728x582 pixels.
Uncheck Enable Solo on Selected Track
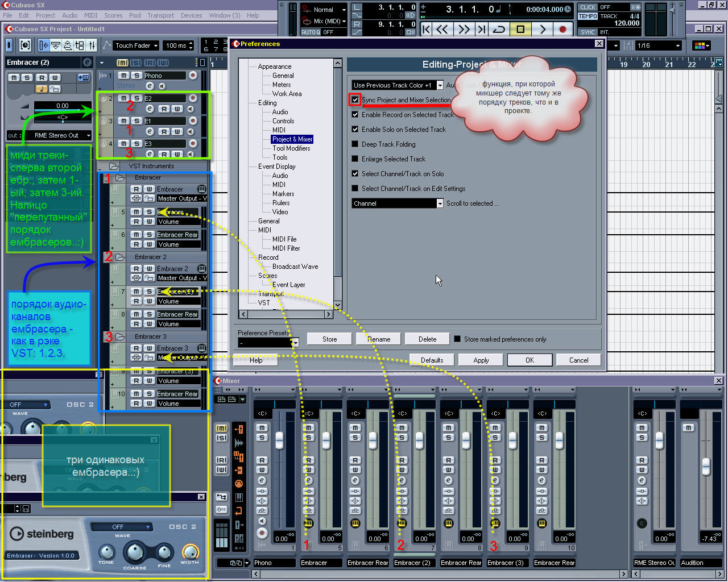[355, 130]
